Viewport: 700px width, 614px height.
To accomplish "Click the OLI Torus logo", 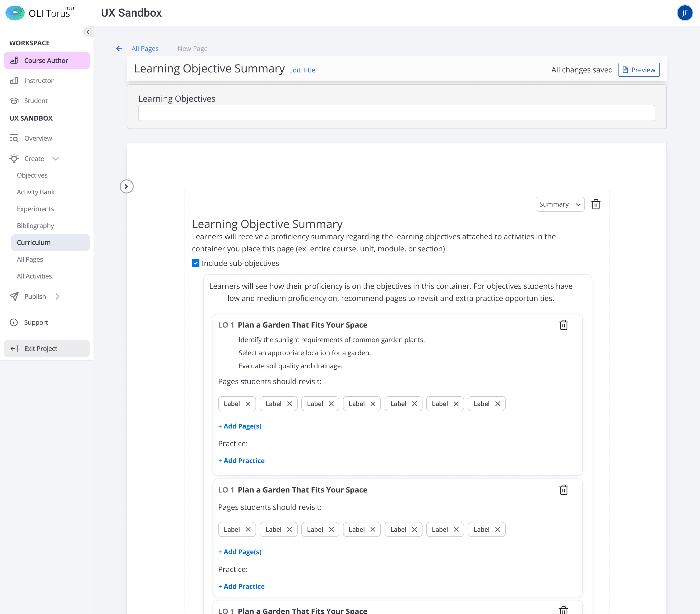I will (41, 13).
